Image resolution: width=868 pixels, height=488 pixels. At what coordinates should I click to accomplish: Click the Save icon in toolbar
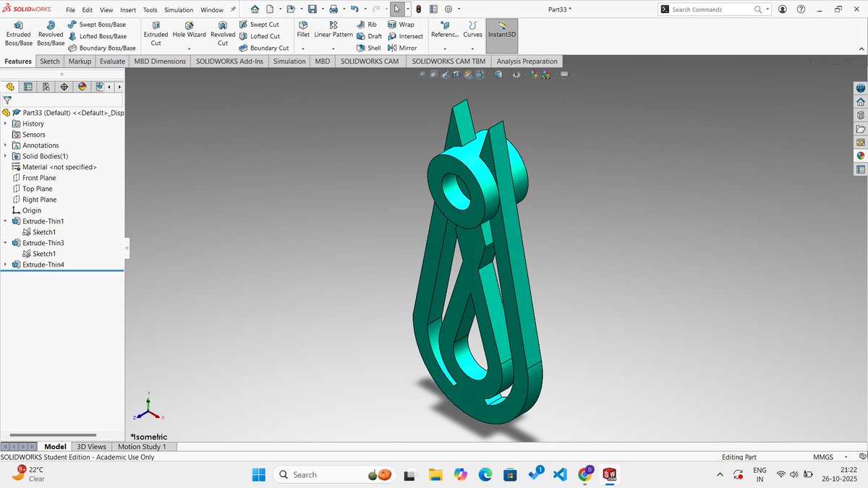pos(312,9)
